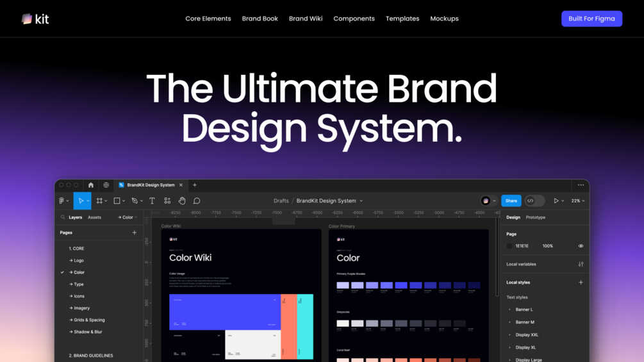Expand the shape tools dropdown arrow
This screenshot has width=644, height=362.
124,201
